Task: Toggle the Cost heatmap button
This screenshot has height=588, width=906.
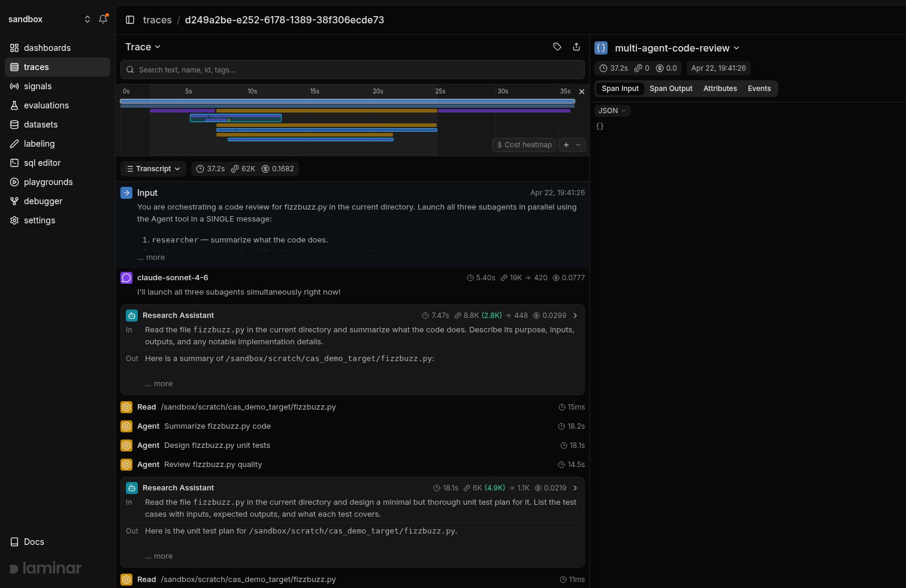Action: click(x=524, y=145)
